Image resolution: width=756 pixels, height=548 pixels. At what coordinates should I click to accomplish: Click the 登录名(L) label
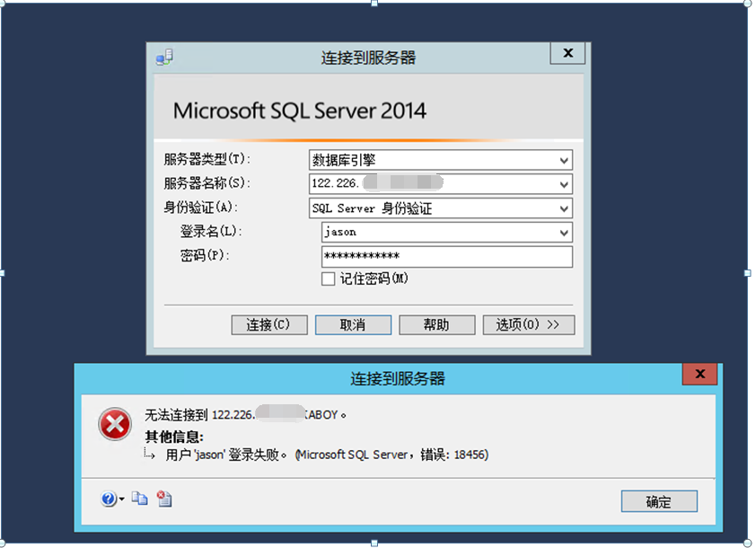pos(211,231)
